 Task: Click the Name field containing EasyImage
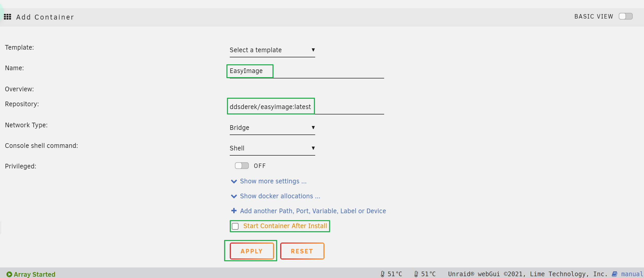coord(307,71)
